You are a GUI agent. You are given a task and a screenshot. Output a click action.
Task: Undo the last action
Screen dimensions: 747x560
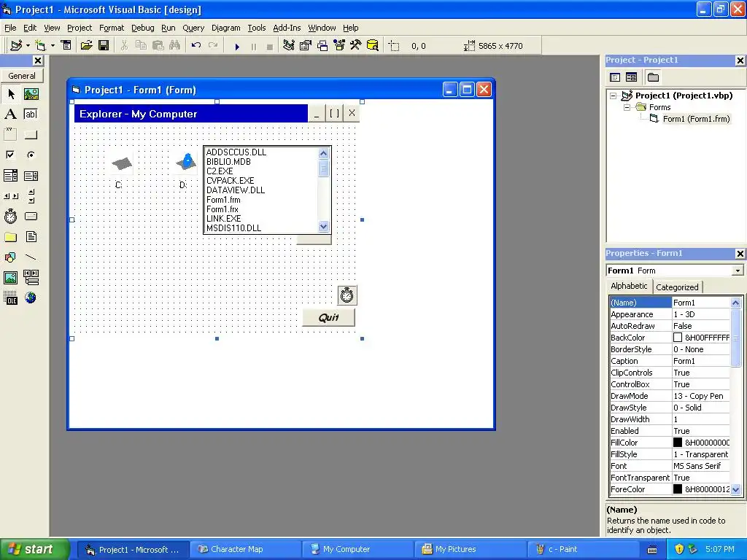(196, 45)
